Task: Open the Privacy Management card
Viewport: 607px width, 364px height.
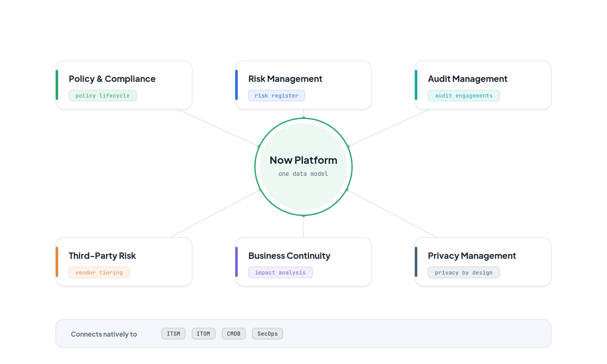Action: [x=483, y=262]
